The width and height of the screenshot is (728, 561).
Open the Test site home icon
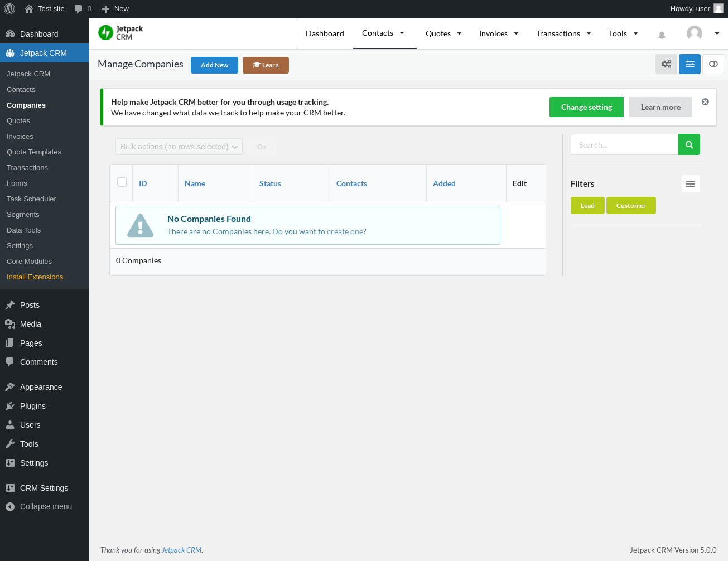[29, 9]
